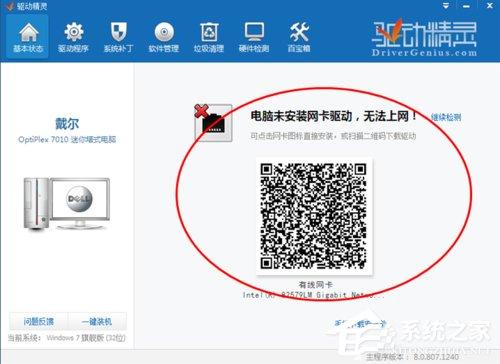Screen dimensions: 500x364
Task: Open the 垃圾清理 recycle tab
Action: coord(209,37)
